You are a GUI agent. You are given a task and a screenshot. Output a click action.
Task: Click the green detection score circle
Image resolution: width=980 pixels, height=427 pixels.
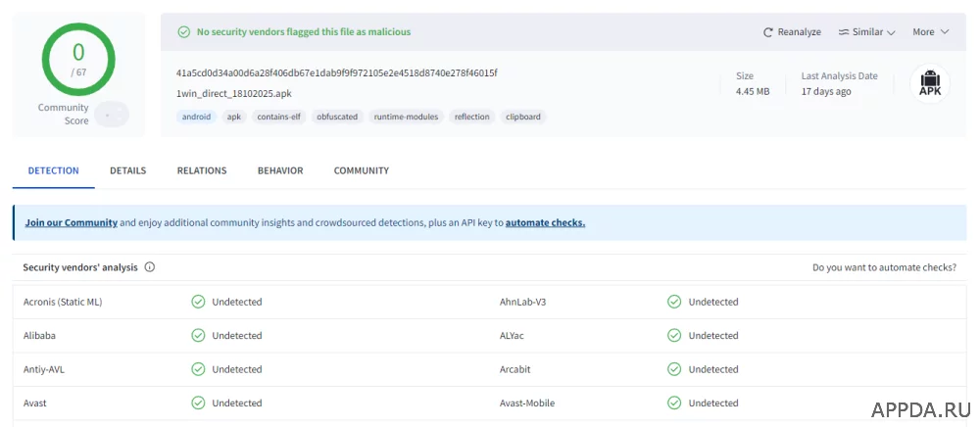pyautogui.click(x=78, y=57)
